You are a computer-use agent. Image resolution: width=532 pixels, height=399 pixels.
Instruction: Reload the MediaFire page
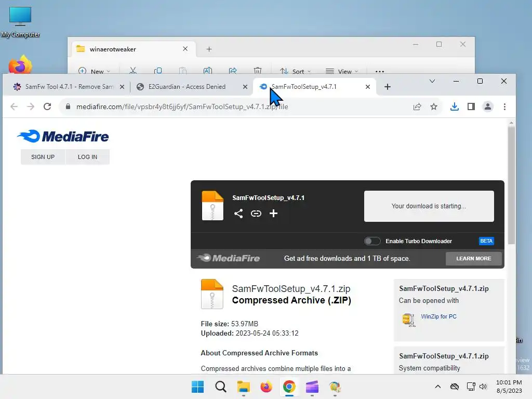pos(47,107)
